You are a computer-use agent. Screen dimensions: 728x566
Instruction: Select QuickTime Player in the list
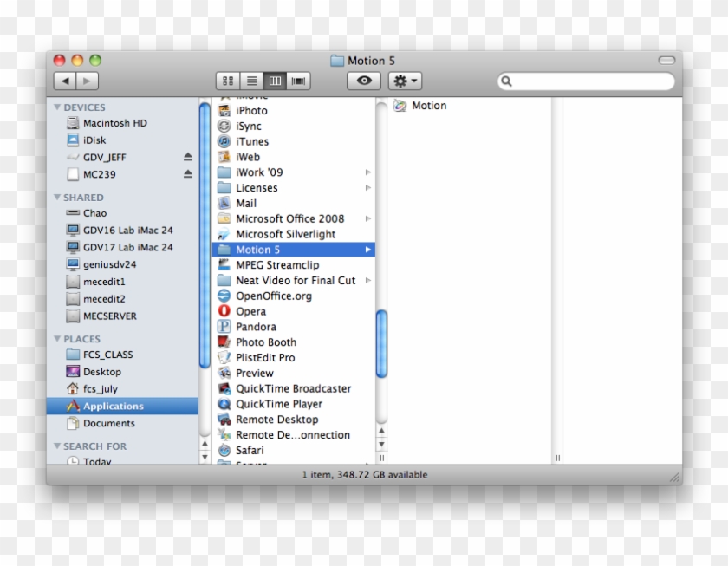278,404
